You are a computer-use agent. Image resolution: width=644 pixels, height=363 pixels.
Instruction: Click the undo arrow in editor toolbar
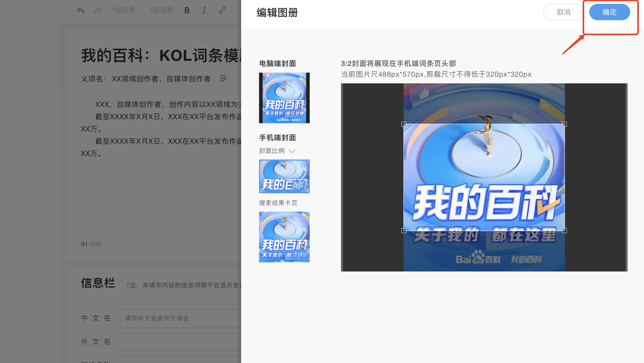coord(80,10)
